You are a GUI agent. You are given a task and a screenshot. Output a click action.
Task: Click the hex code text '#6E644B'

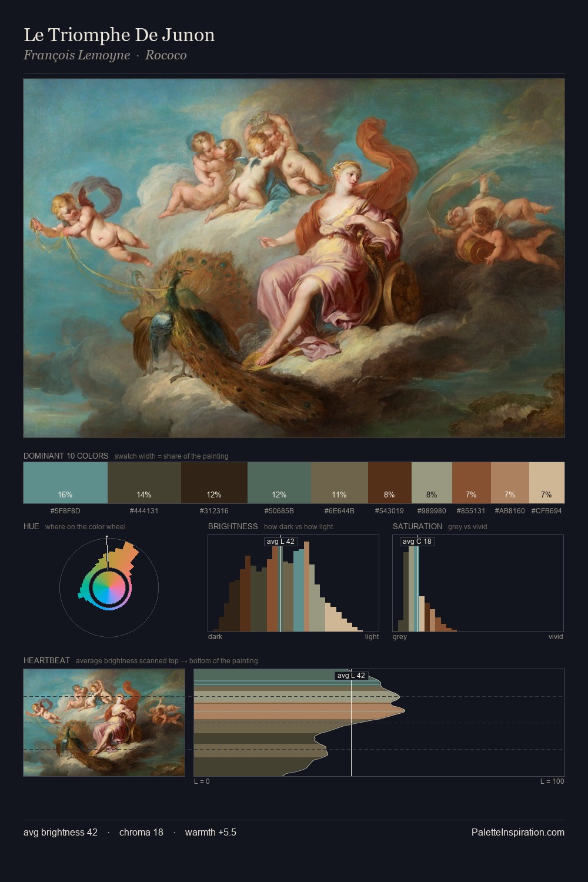(x=339, y=511)
